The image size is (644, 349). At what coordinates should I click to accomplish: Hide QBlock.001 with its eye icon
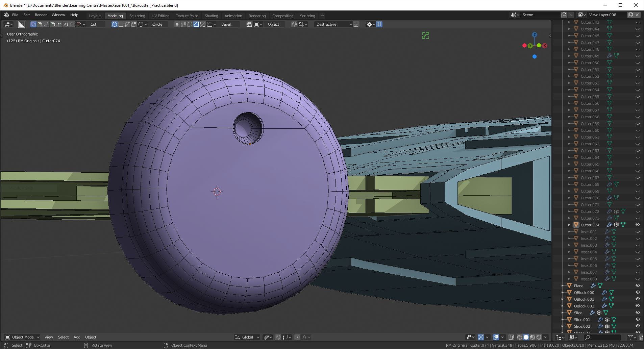(638, 299)
